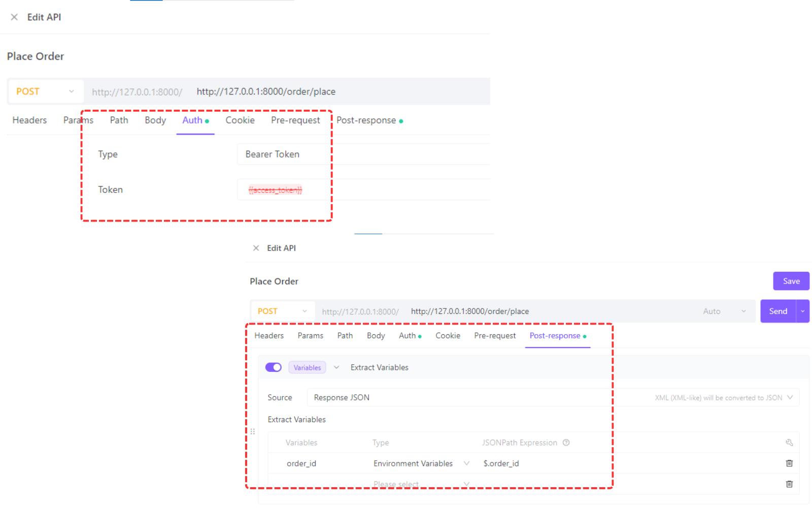Click the access_token Token input field
The height and width of the screenshot is (508, 812).
point(363,189)
